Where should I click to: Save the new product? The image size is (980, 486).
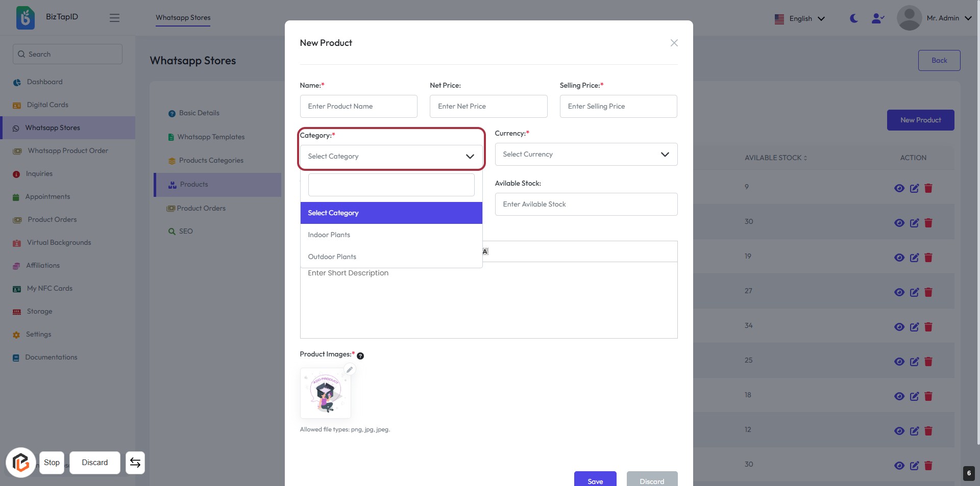pyautogui.click(x=595, y=480)
